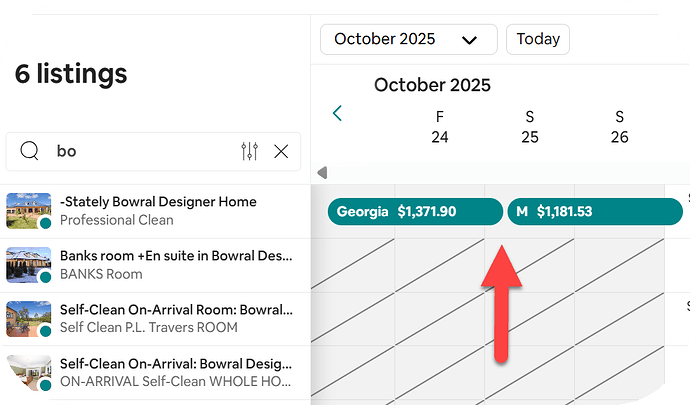
Task: Open the M $1,181.53 reservation
Action: 595,211
